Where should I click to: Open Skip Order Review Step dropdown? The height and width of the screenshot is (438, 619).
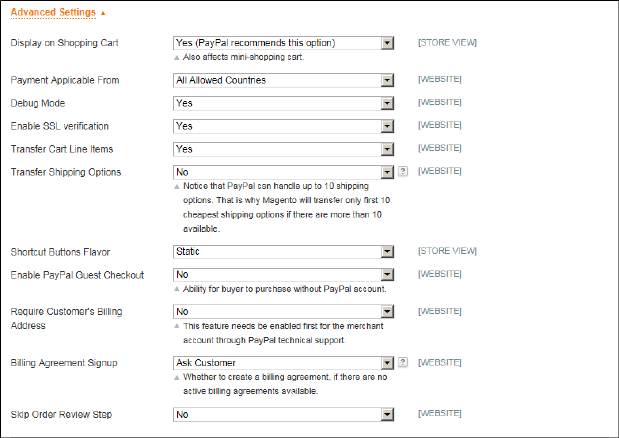[x=283, y=413]
